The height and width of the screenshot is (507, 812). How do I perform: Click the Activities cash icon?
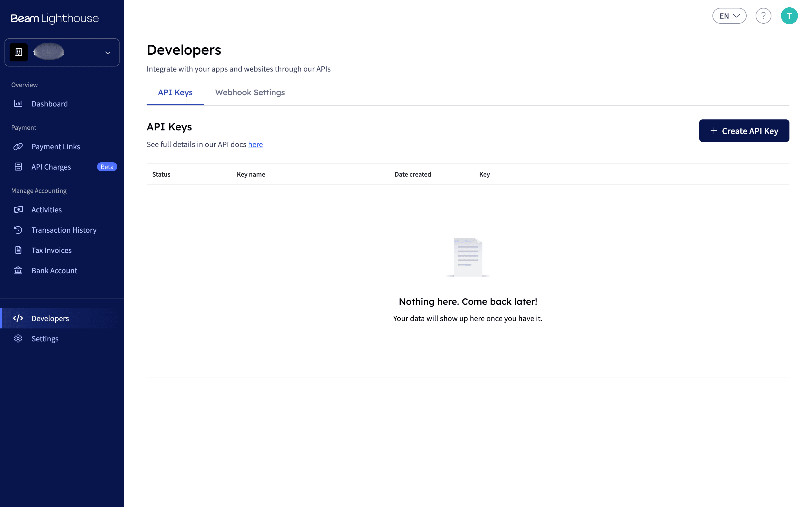(x=18, y=210)
